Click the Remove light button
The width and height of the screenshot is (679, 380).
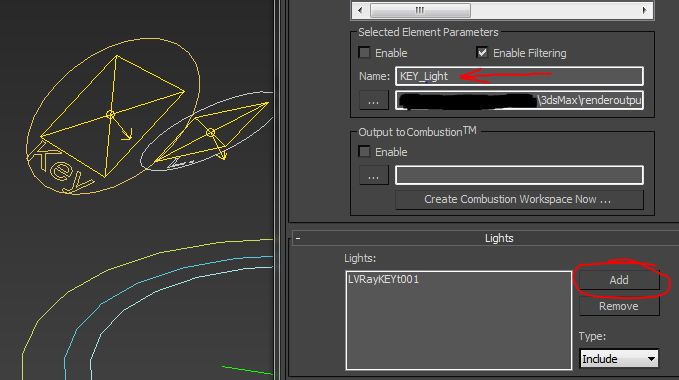(x=619, y=306)
